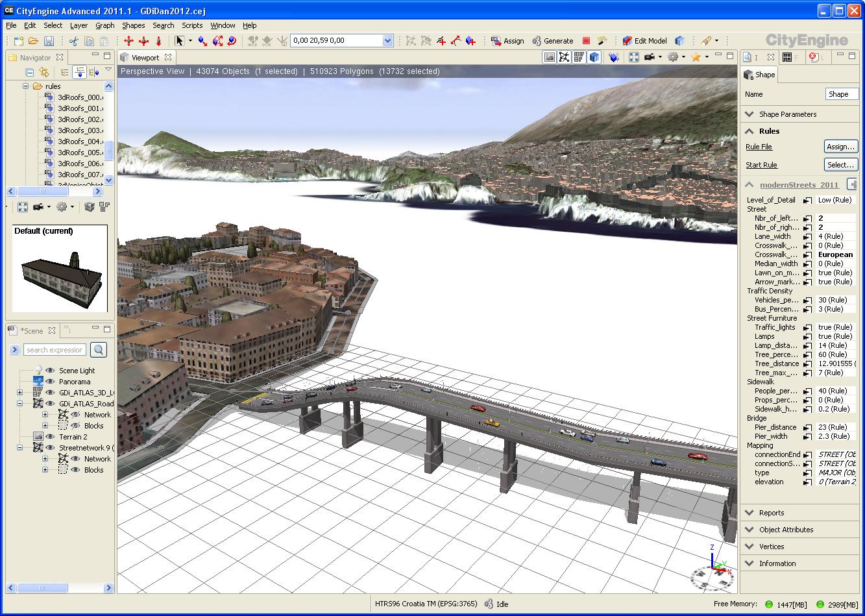
Task: Click the Link with Editor icon in Navigator
Action: click(x=44, y=72)
